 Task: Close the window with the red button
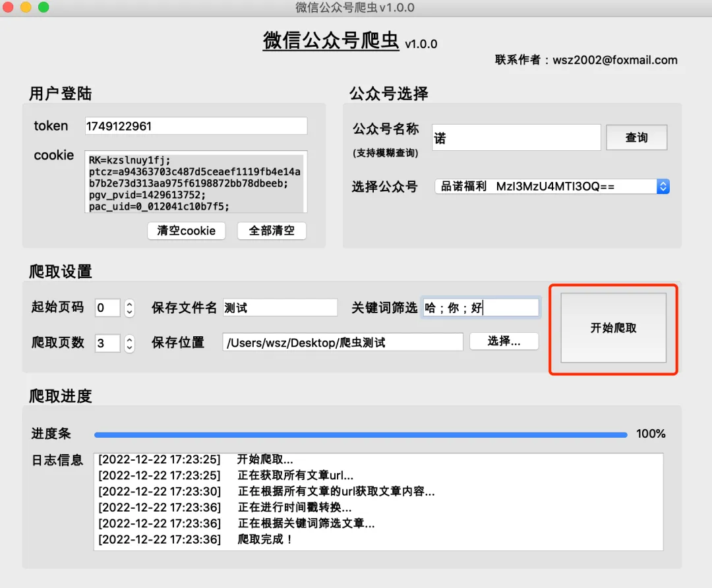8,7
